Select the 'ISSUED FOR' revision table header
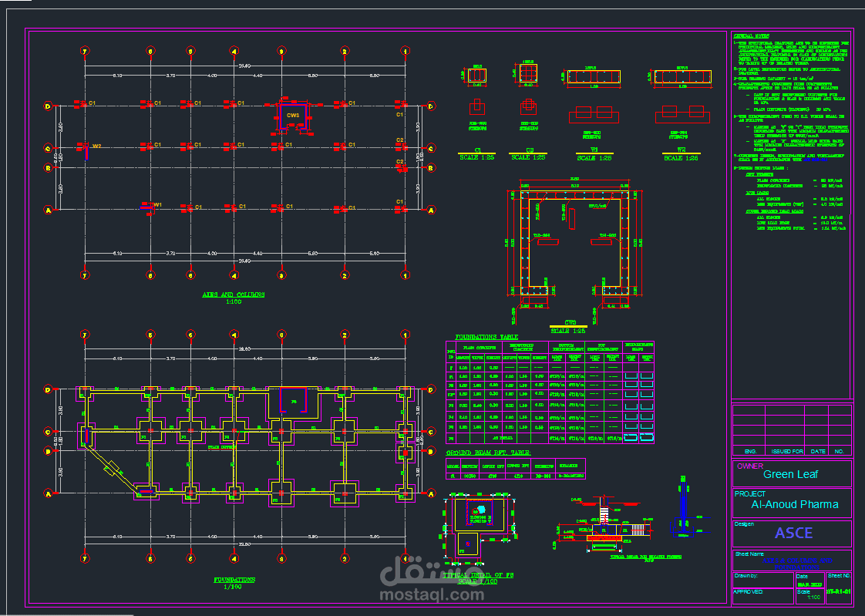 [787, 451]
